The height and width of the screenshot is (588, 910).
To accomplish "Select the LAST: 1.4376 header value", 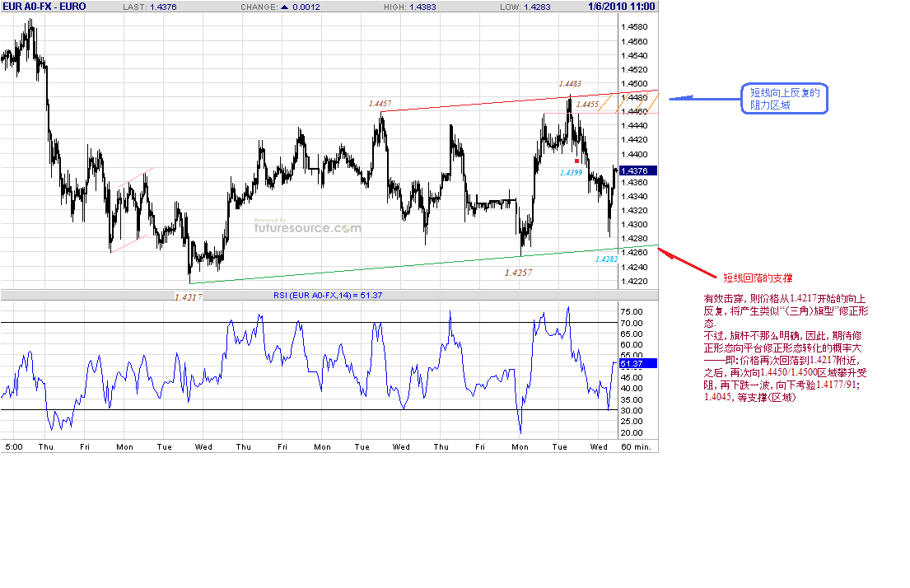I will 150,7.
